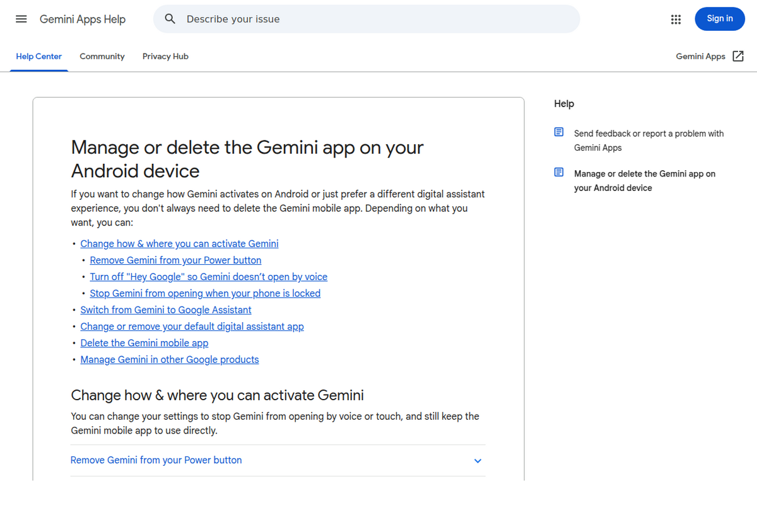Image resolution: width=757 pixels, height=532 pixels.
Task: Click the Sign in button
Action: click(x=720, y=19)
